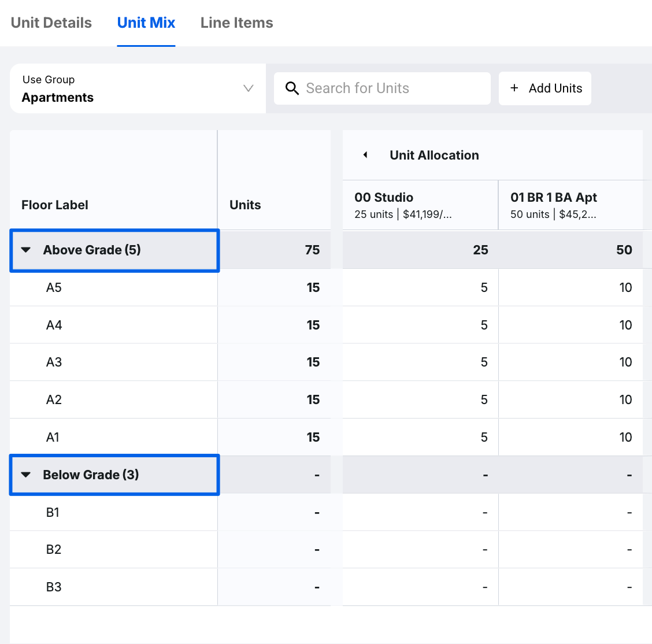Click the A5 floor row label

[x=54, y=288]
